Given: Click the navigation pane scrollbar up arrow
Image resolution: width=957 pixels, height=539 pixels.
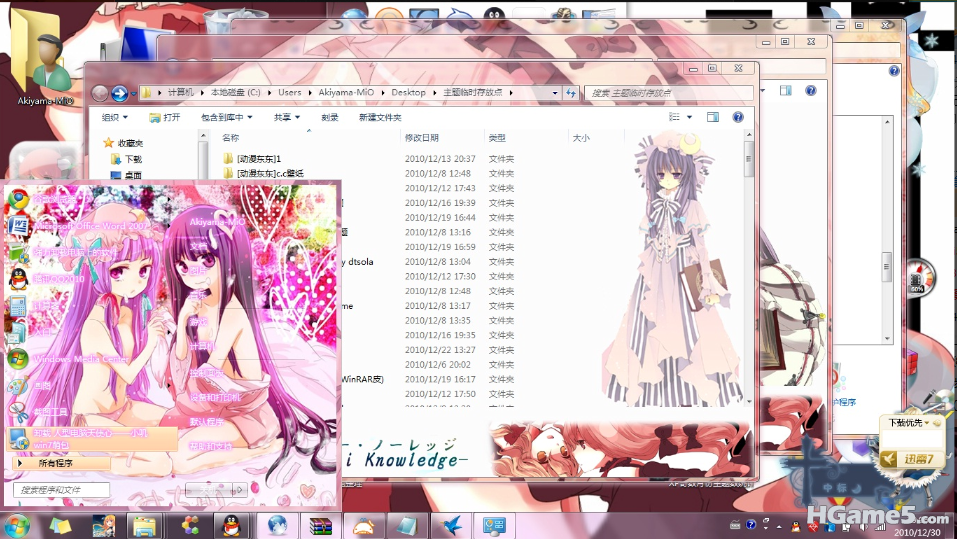Looking at the screenshot, I should [x=203, y=136].
